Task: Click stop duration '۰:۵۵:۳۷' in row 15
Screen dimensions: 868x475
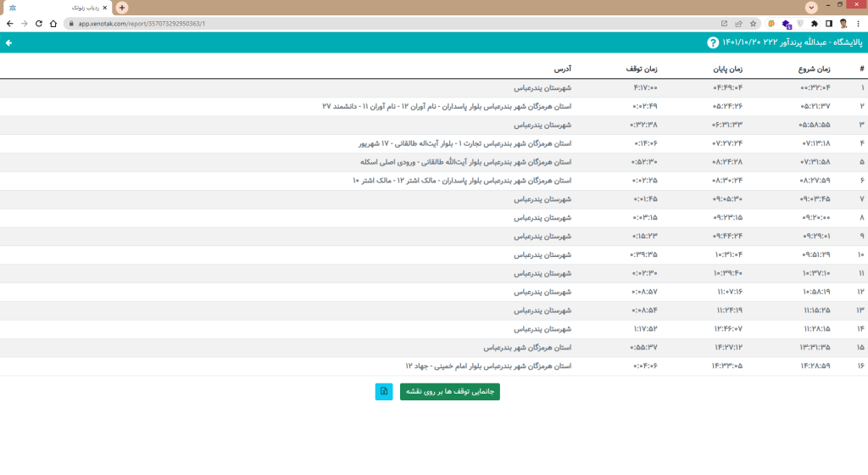Action: pos(644,348)
